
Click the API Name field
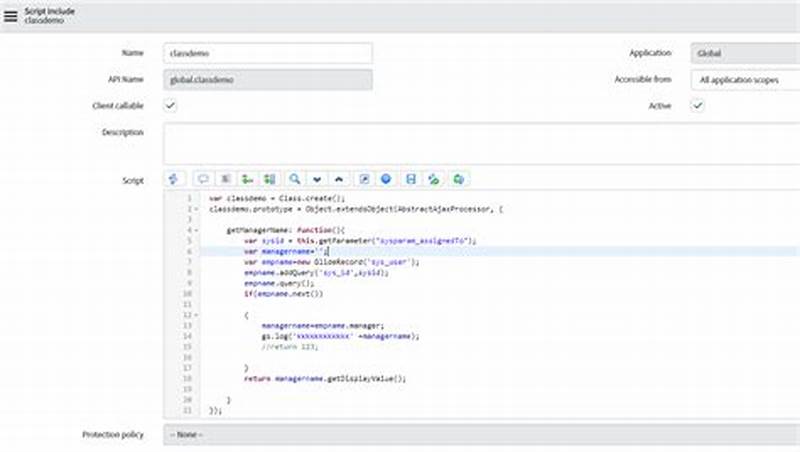[x=268, y=80]
